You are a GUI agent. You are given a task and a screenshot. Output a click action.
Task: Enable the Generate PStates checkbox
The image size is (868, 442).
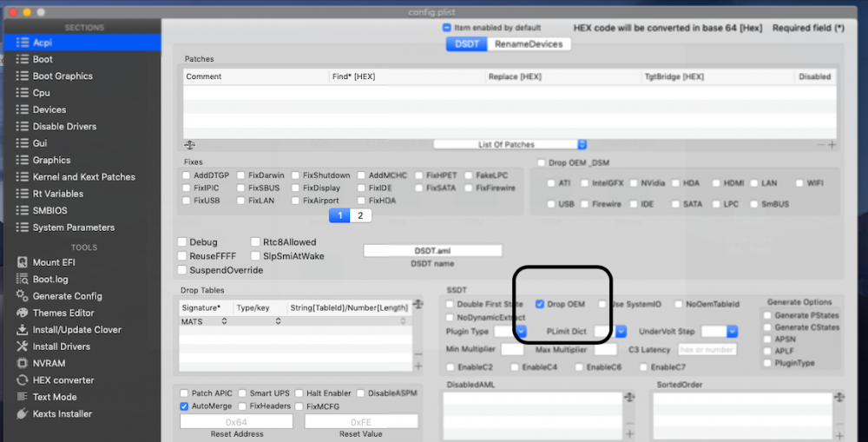(x=767, y=315)
